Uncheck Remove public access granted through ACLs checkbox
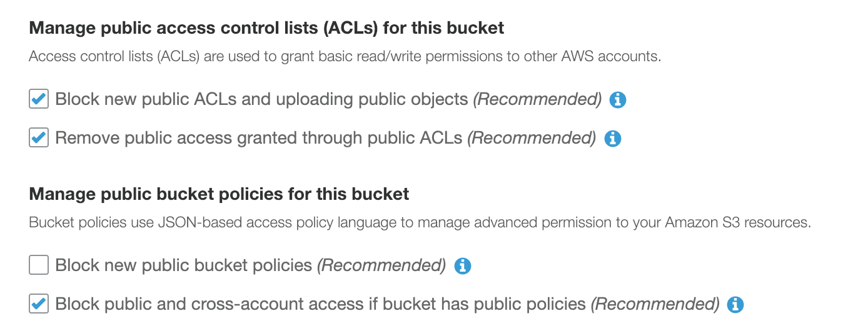Viewport: 868px width, 336px height. [39, 138]
